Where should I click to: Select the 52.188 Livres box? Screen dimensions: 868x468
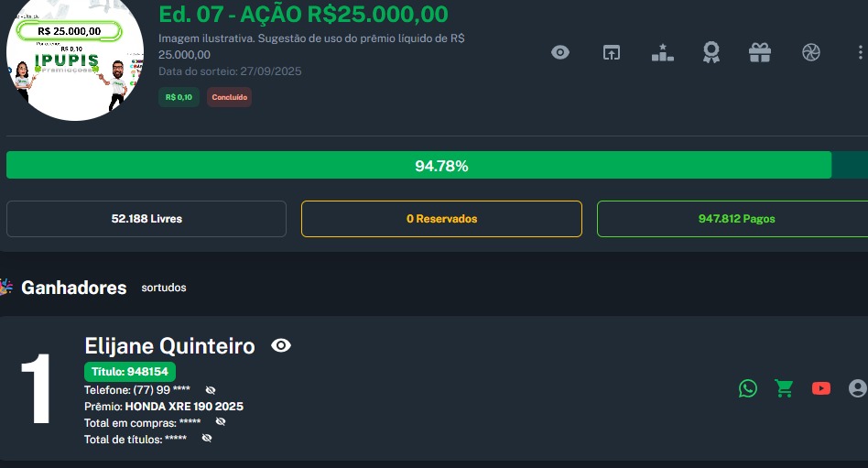[146, 219]
